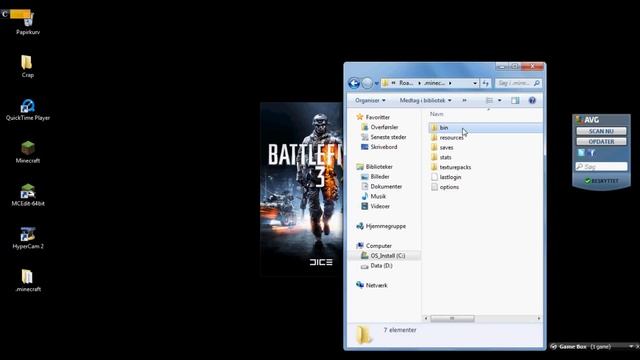Click the Game Box (1 game) label
Image resolution: width=640 pixels, height=360 pixels.
coord(584,347)
